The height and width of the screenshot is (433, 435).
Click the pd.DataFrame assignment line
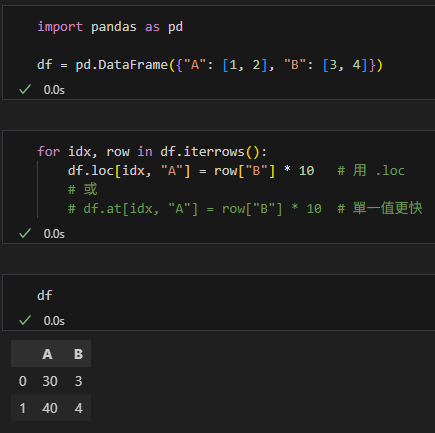click(210, 65)
